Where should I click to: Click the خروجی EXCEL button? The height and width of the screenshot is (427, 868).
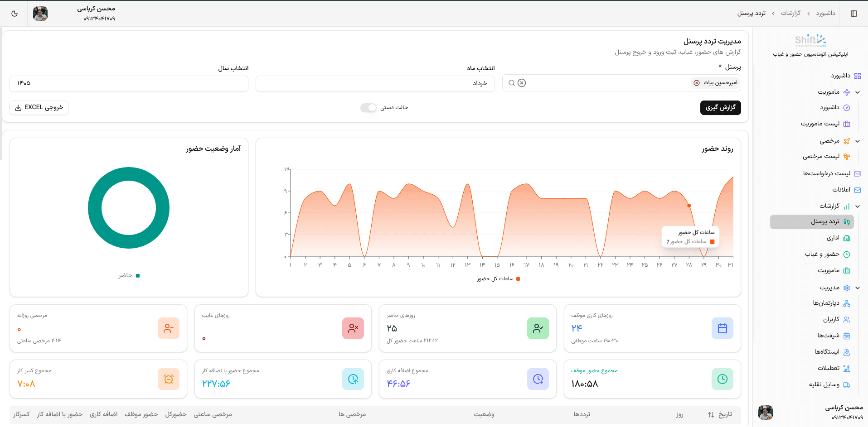39,108
